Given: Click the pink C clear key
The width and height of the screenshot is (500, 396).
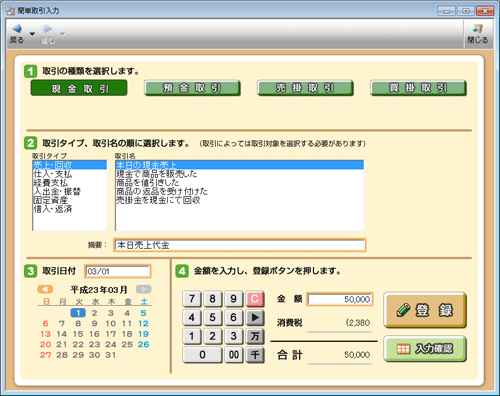Looking at the screenshot, I should coord(255,299).
